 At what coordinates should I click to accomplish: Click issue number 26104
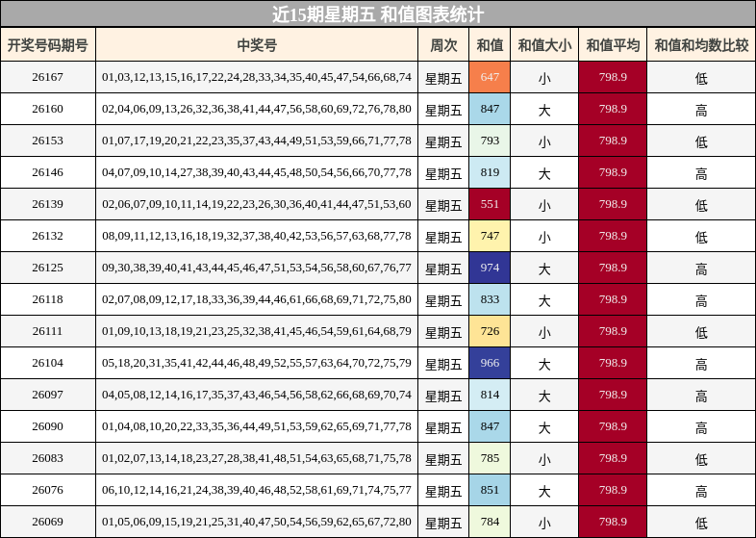(48, 364)
